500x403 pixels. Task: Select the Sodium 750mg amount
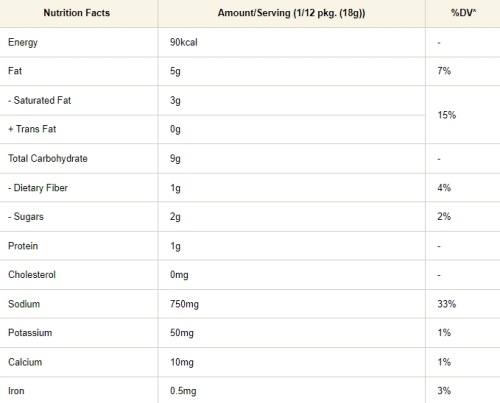point(184,304)
